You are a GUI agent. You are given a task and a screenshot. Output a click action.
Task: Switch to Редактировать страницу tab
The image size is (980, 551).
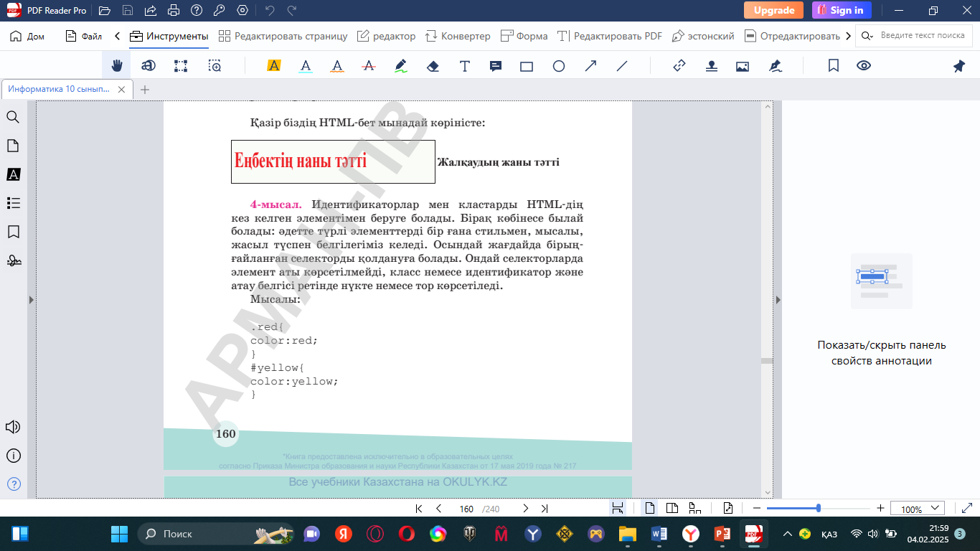(283, 36)
